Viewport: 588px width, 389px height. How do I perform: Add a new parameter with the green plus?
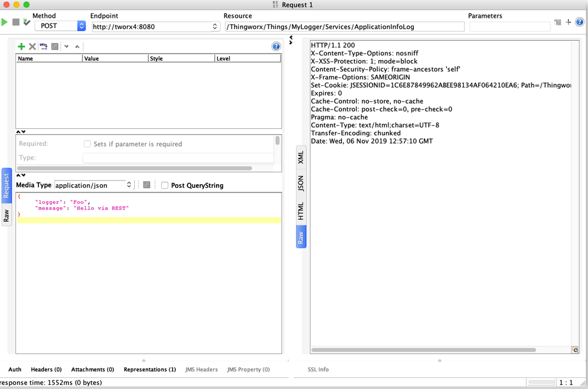click(21, 46)
